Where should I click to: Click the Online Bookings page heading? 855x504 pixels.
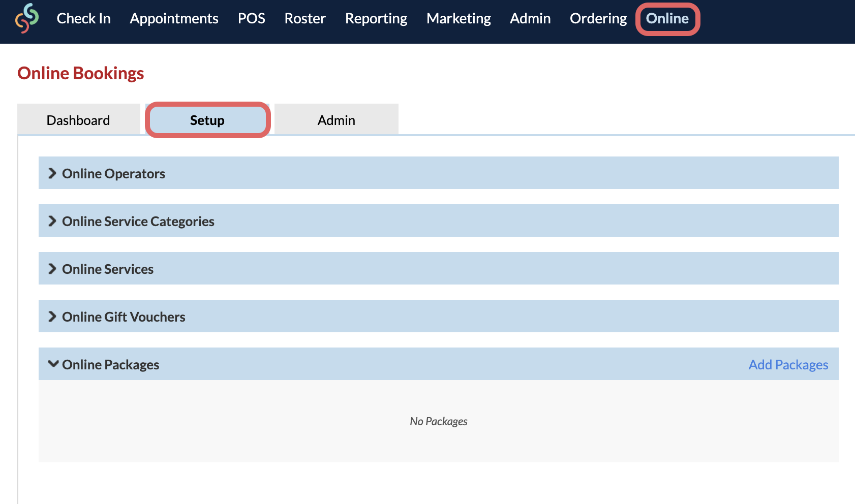click(81, 73)
